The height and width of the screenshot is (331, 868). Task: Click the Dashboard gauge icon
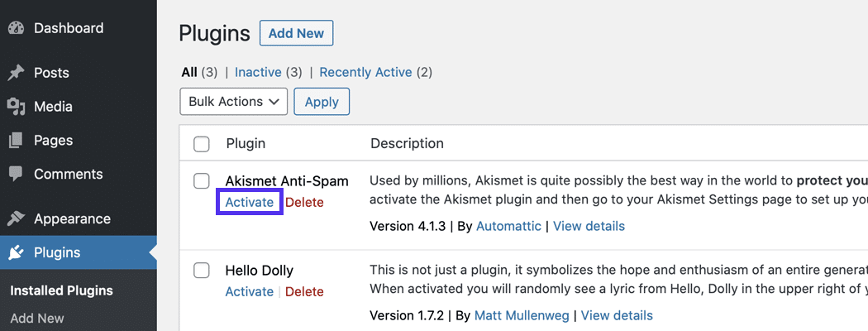click(x=16, y=28)
